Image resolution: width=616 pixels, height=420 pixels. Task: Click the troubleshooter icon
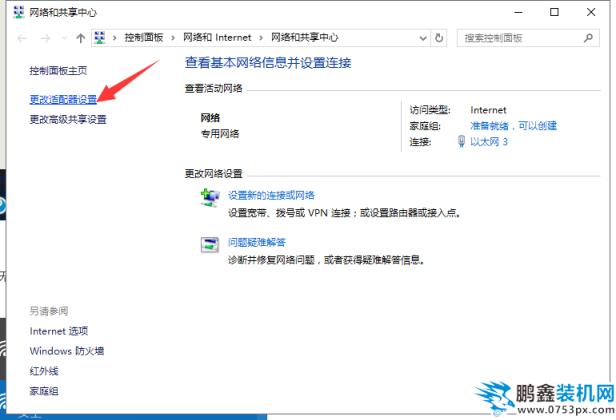tap(209, 245)
